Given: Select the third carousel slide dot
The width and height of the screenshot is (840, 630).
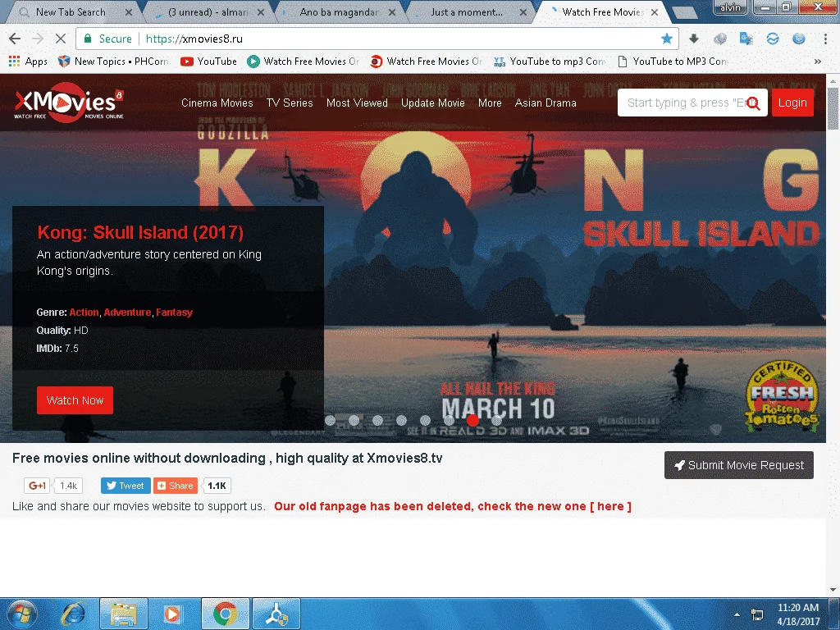Looking at the screenshot, I should pos(377,421).
